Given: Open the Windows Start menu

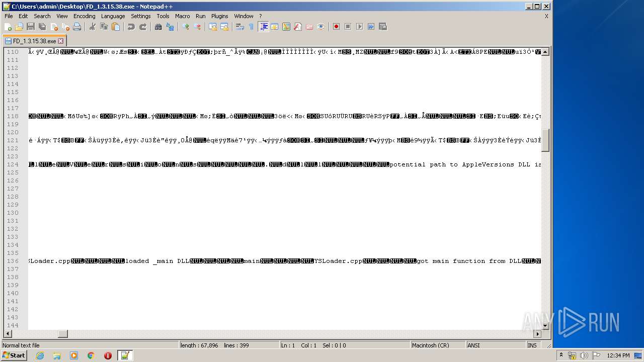Looking at the screenshot, I should pos(14,355).
